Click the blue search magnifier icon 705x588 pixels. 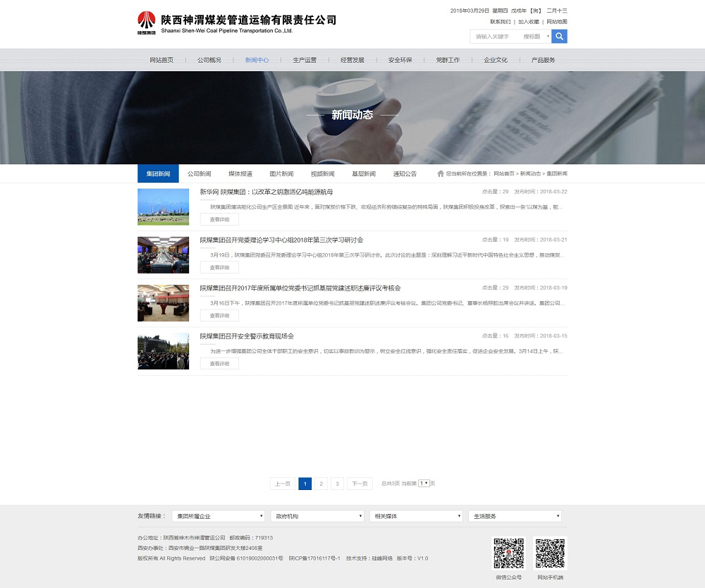[559, 36]
